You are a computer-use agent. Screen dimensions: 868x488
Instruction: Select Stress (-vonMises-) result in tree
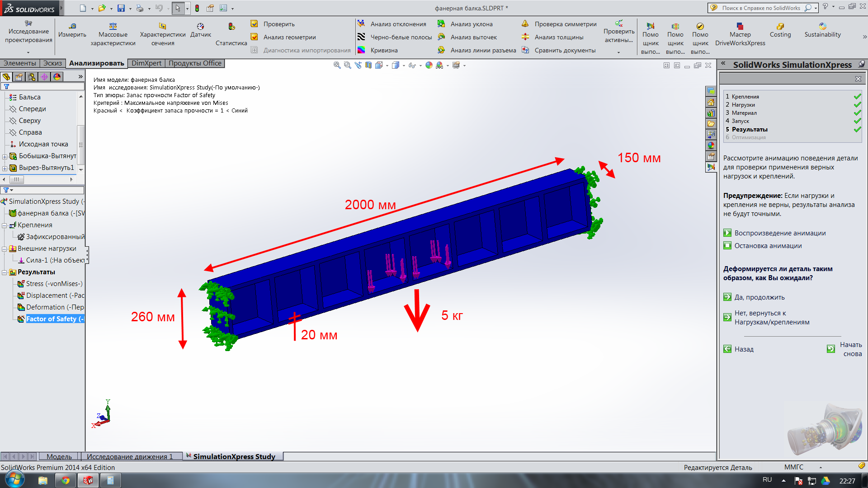point(54,284)
